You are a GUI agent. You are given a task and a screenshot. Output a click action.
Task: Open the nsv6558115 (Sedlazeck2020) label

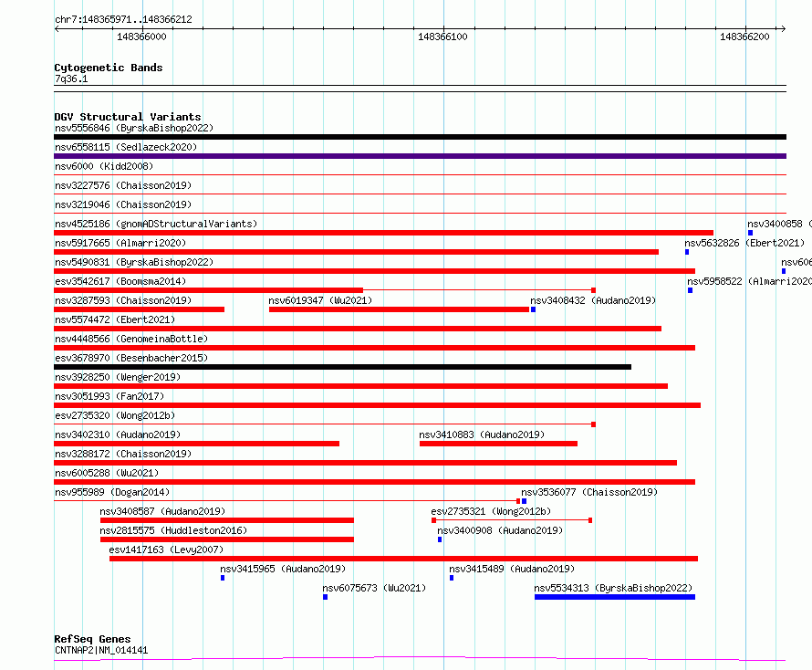[126, 147]
